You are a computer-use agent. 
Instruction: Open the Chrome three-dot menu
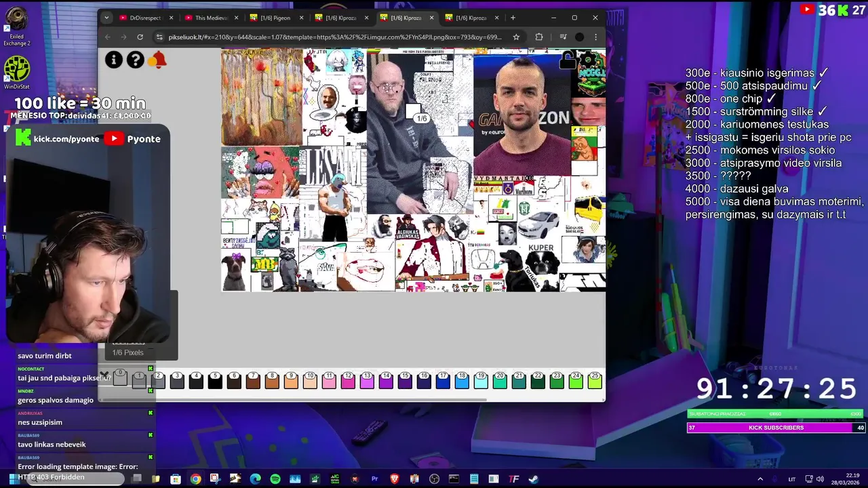point(595,37)
